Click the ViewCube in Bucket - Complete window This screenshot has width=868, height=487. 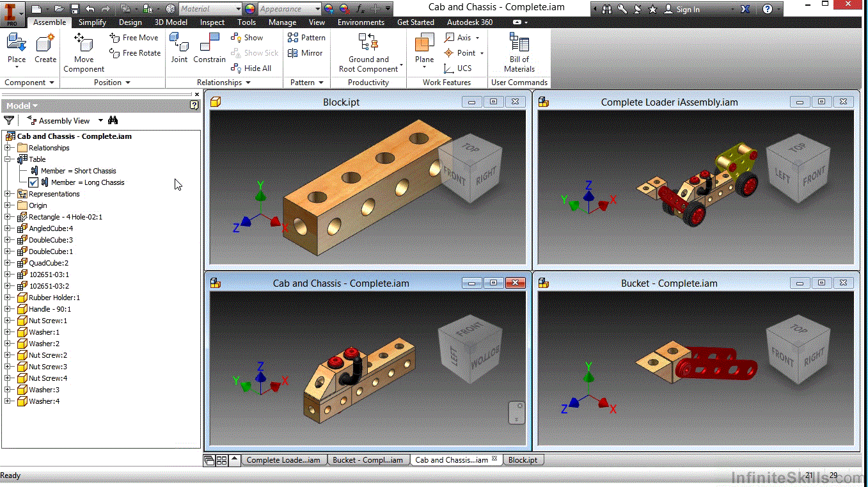coord(797,349)
